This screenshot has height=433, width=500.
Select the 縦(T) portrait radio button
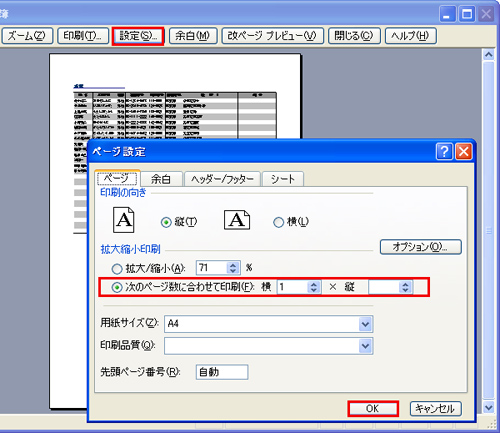tap(166, 222)
